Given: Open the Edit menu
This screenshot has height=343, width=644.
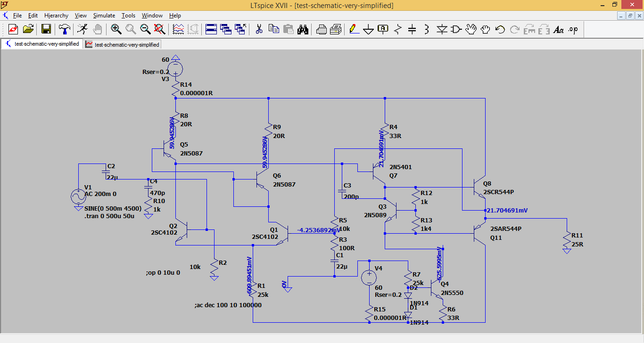Looking at the screenshot, I should point(33,16).
